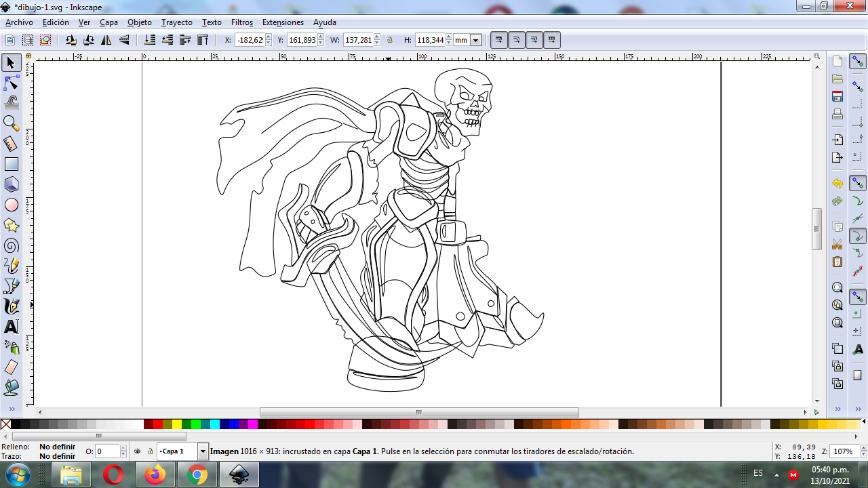The height and width of the screenshot is (488, 868).
Task: Click Flip horizontally icon
Action: pyautogui.click(x=106, y=40)
